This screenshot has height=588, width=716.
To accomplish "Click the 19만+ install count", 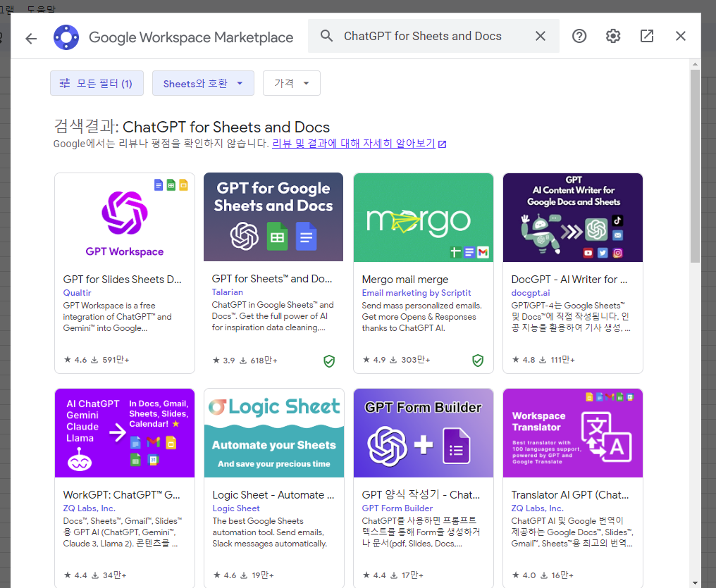I will [263, 575].
